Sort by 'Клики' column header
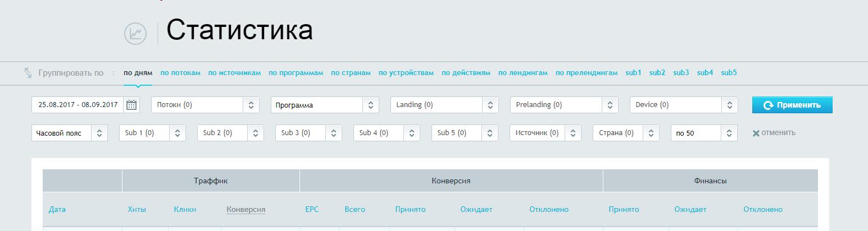This screenshot has width=868, height=231. pyautogui.click(x=185, y=209)
